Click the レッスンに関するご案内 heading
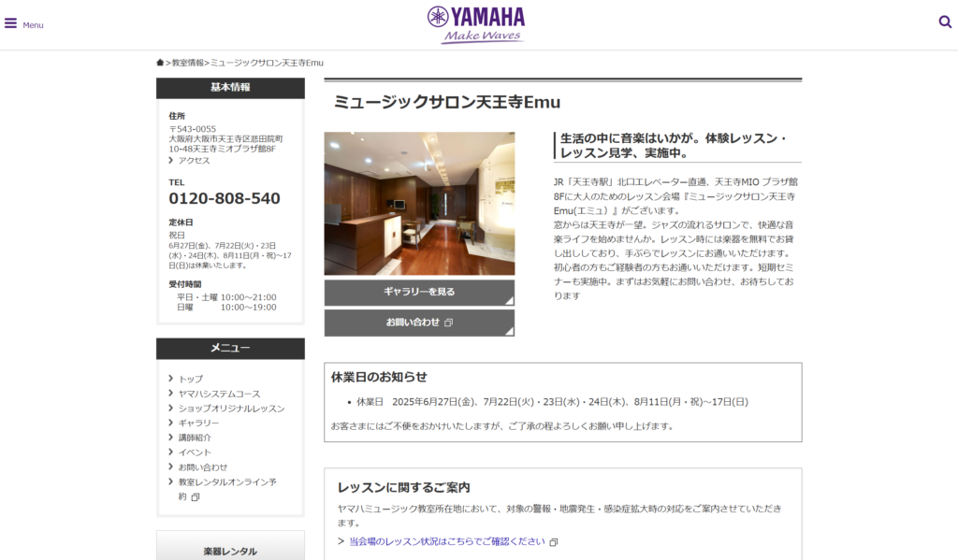The width and height of the screenshot is (958, 560). (x=403, y=488)
